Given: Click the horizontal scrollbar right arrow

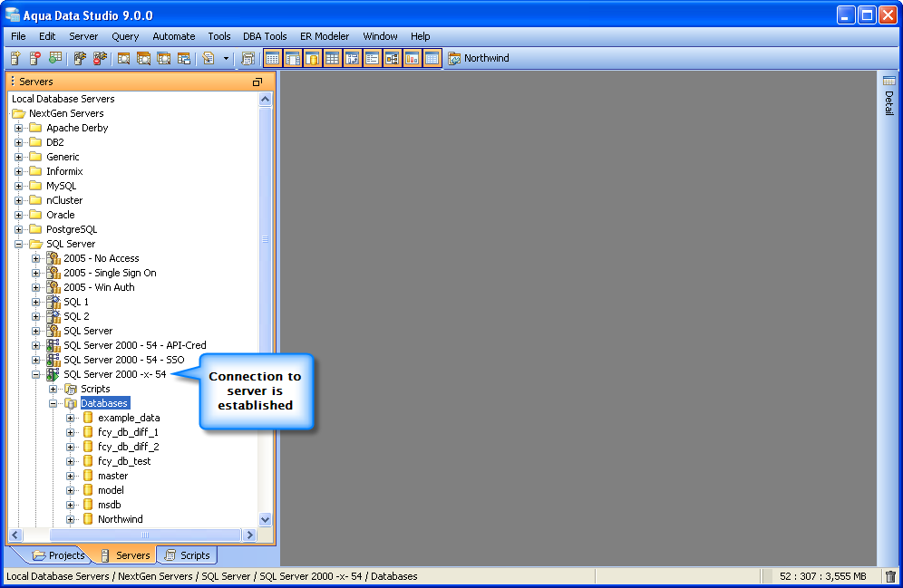Looking at the screenshot, I should click(x=249, y=535).
